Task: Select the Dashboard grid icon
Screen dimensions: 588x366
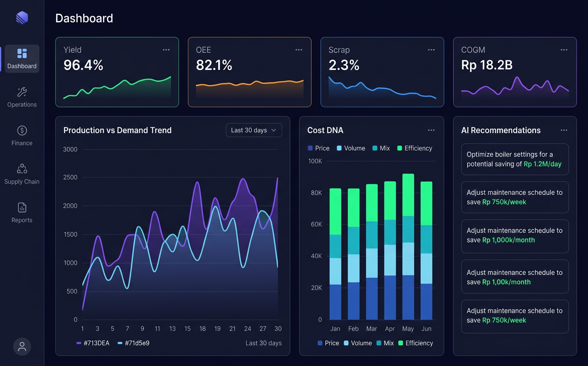Action: click(x=22, y=53)
